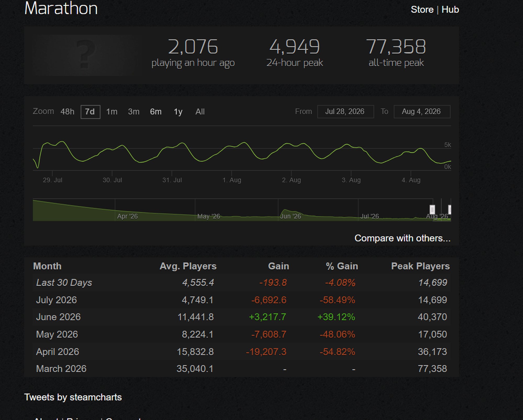Screen dimensions: 523x420
Task: Click the gain value -7,608.7
Action: [269, 334]
